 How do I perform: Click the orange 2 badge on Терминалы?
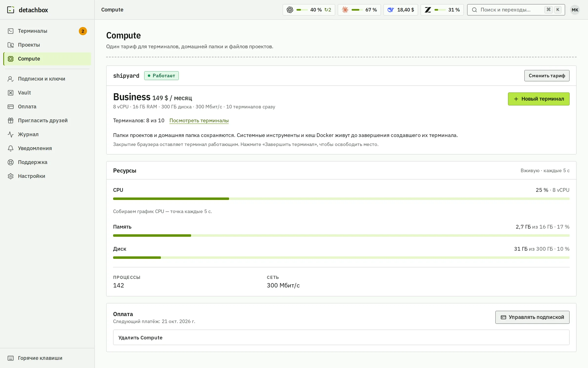click(x=83, y=31)
